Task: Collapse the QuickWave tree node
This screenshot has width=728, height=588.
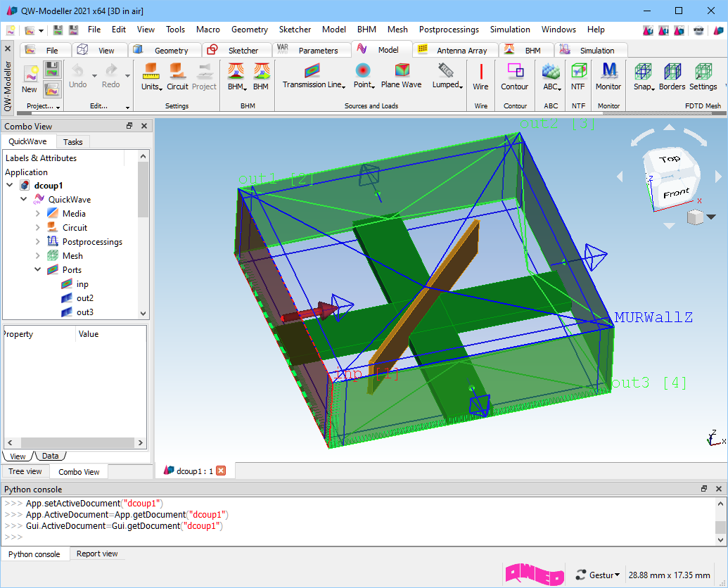Action: [24, 199]
